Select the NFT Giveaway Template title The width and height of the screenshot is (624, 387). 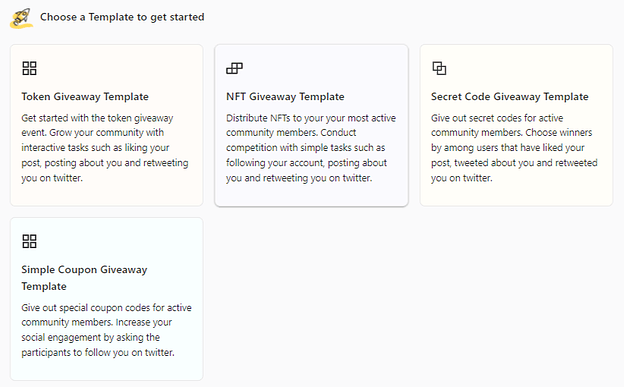tap(285, 97)
